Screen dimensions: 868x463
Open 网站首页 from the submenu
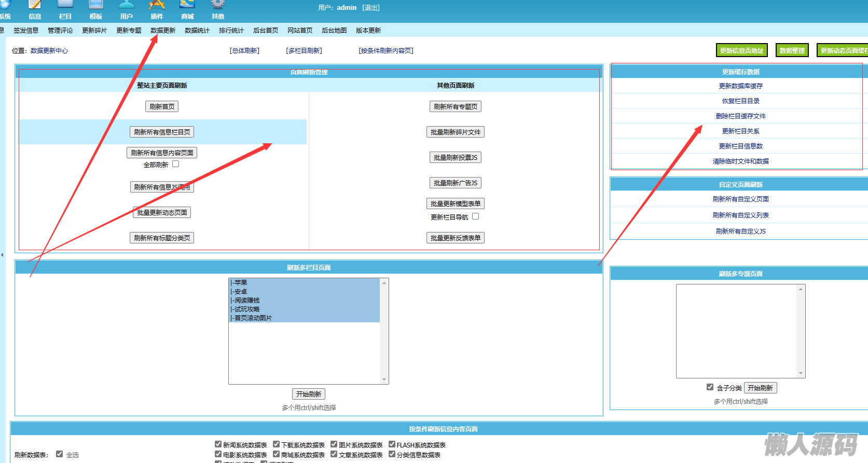pos(300,31)
